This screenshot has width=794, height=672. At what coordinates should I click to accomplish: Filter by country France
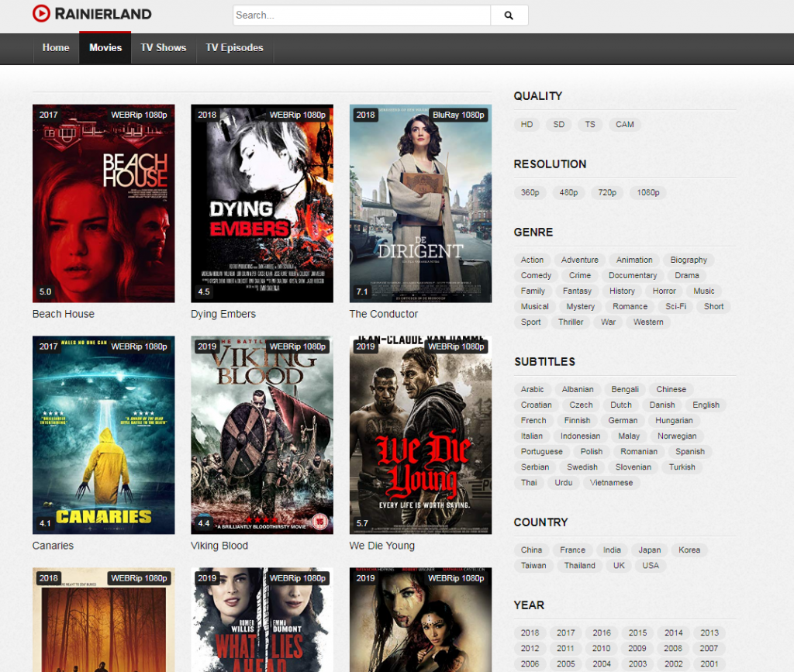click(x=572, y=550)
